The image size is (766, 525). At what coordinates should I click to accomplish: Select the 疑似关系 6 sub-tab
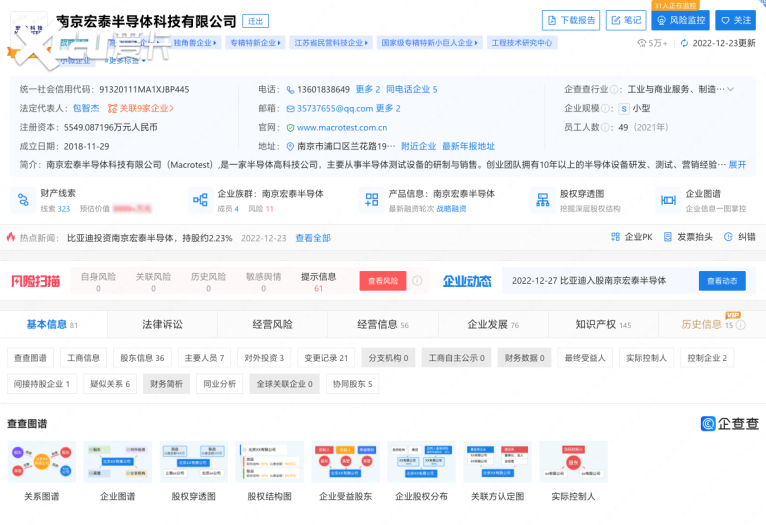(110, 384)
